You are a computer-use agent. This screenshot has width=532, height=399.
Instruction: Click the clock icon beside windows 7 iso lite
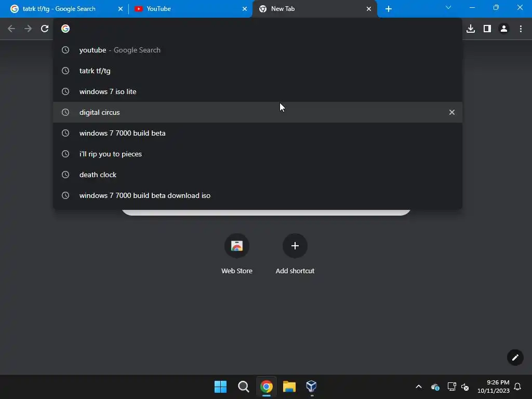(65, 91)
